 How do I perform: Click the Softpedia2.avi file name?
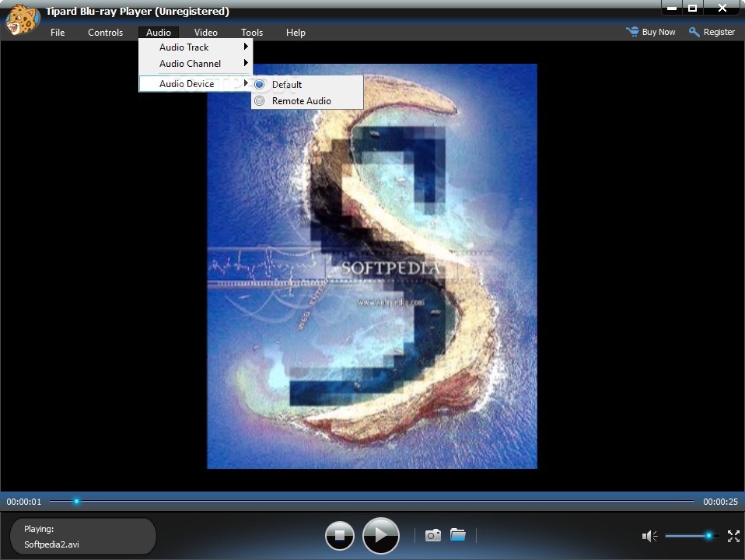click(x=51, y=544)
